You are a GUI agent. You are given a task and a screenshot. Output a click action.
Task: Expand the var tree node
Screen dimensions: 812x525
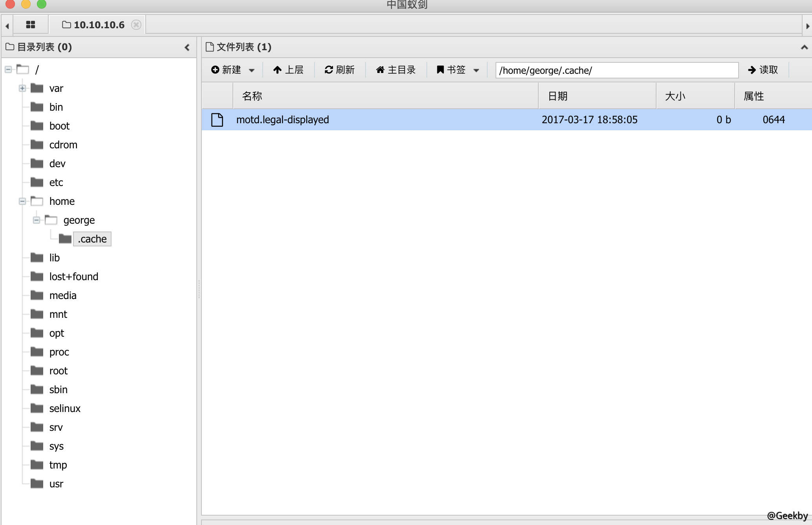tap(22, 88)
